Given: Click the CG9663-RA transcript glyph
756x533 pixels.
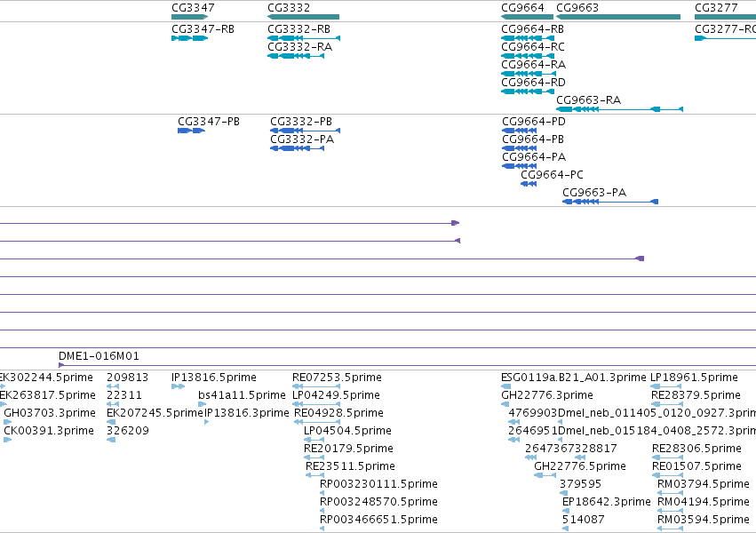Looking at the screenshot, I should [x=619, y=109].
